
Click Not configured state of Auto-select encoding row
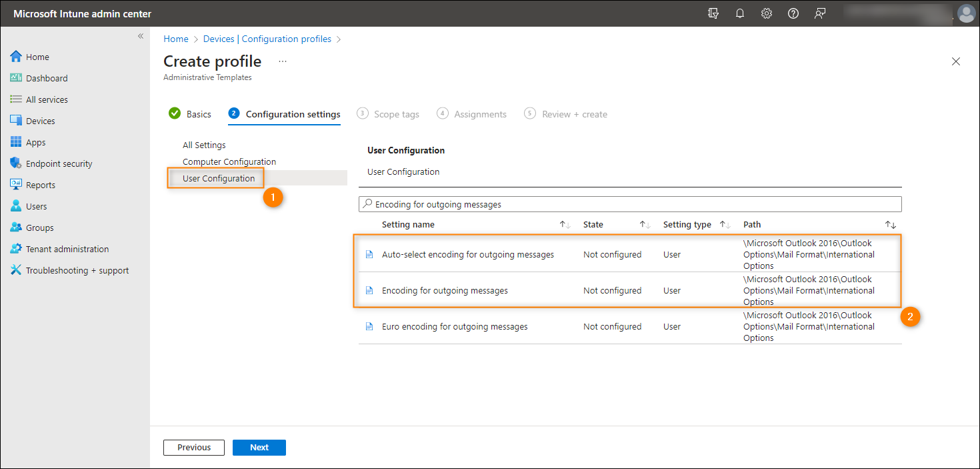tap(612, 254)
